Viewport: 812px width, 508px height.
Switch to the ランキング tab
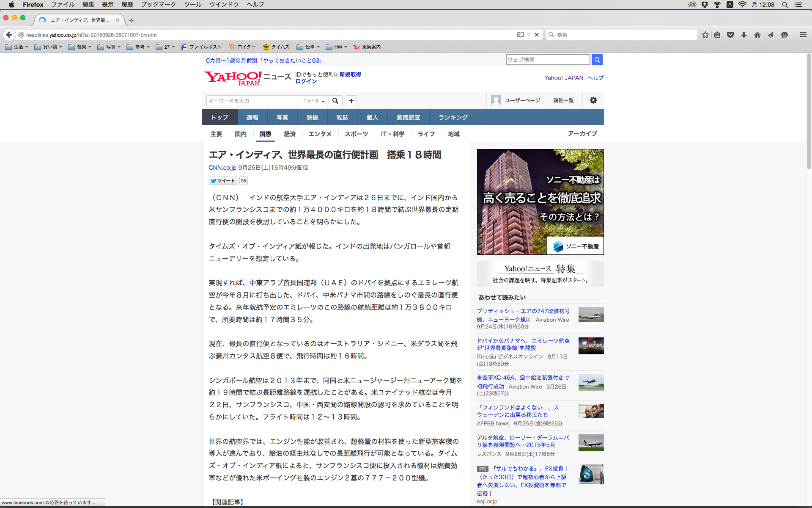tap(453, 117)
